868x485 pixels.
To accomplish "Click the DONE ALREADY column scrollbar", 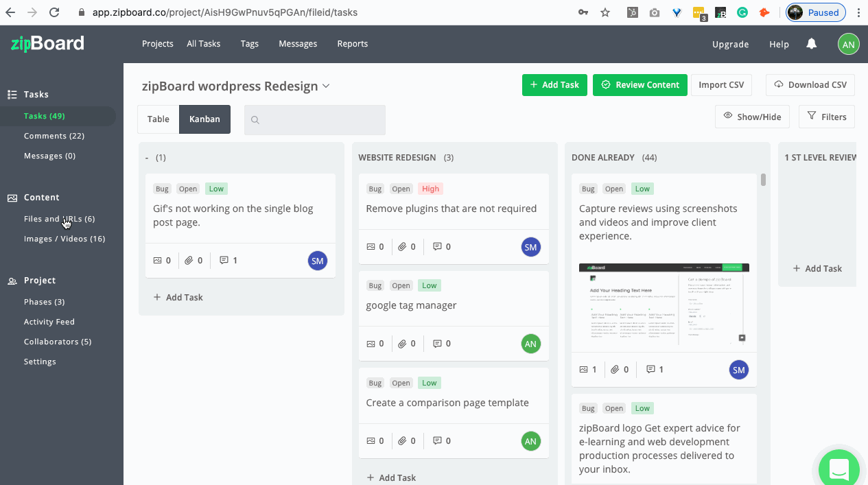I will (763, 180).
